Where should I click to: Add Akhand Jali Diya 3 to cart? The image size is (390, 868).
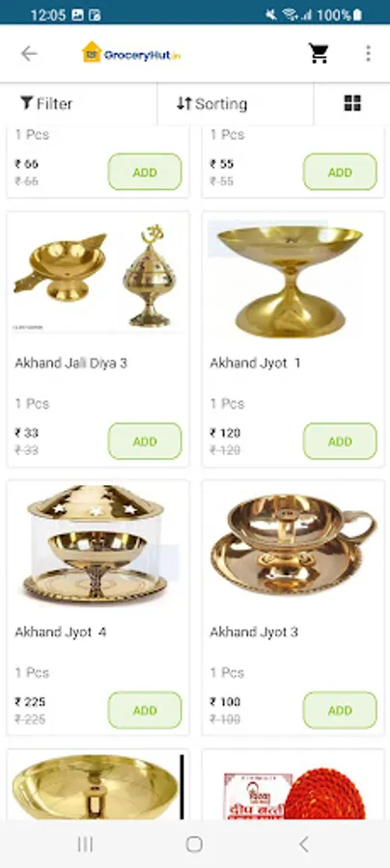click(x=145, y=441)
